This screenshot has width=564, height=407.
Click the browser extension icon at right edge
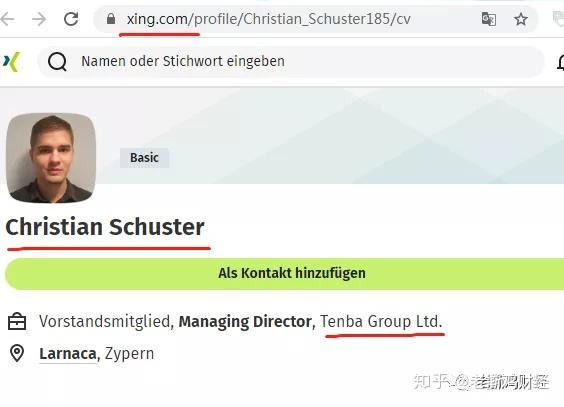(559, 19)
